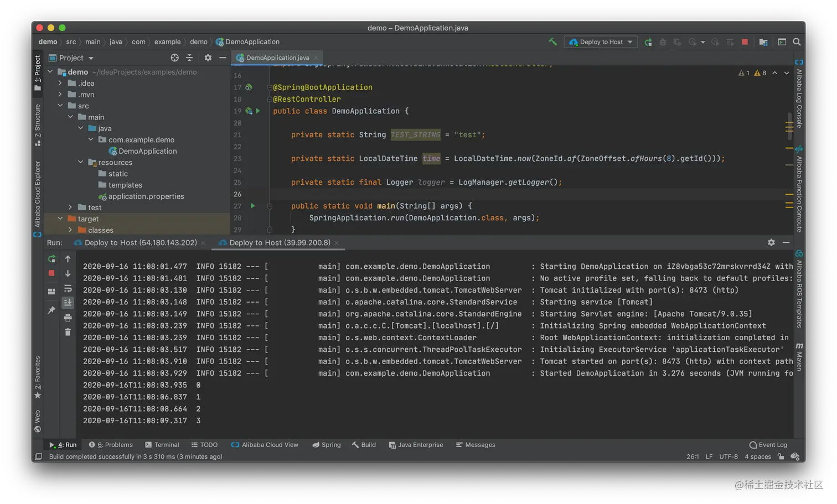Click the Debug bug icon in the toolbar

663,42
